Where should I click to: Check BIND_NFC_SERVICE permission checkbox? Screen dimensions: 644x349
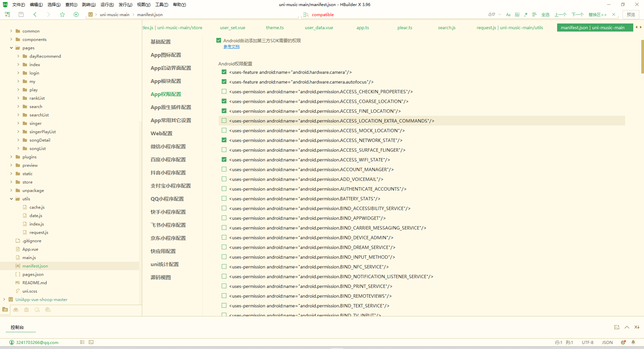coord(224,266)
